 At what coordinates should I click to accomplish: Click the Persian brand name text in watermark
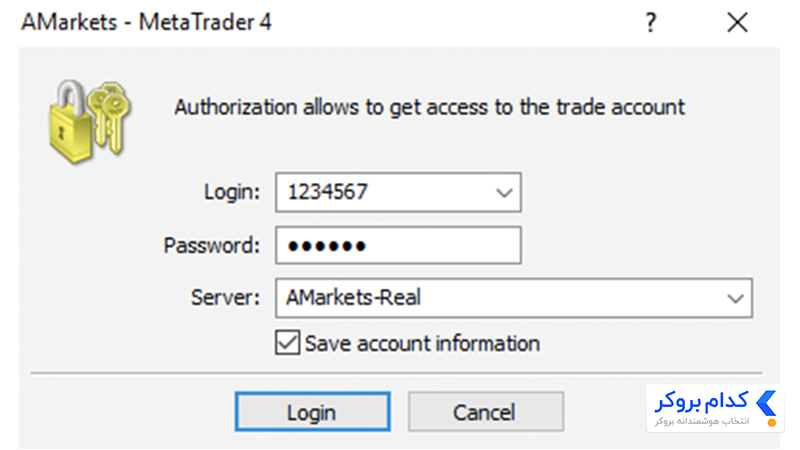coord(701,402)
